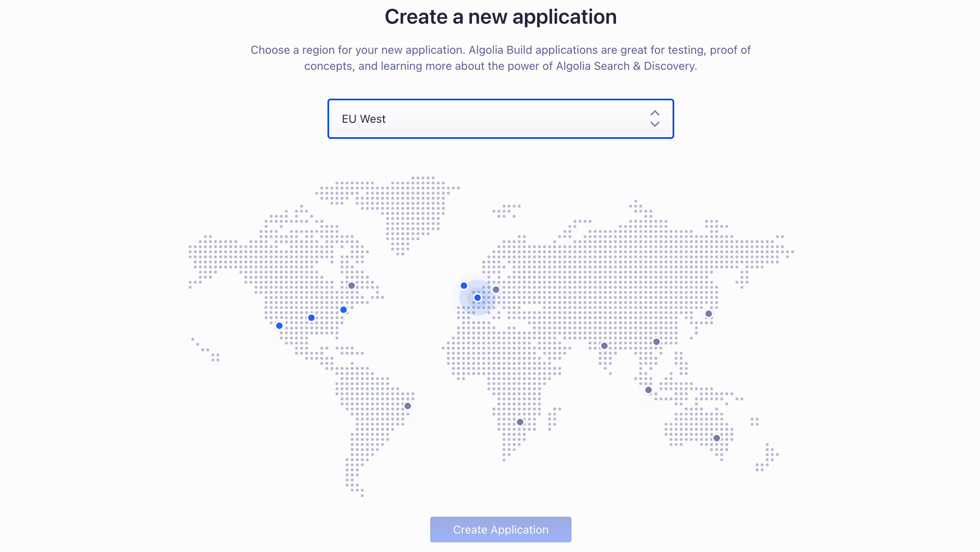Select the grey Singapore map marker

click(648, 390)
